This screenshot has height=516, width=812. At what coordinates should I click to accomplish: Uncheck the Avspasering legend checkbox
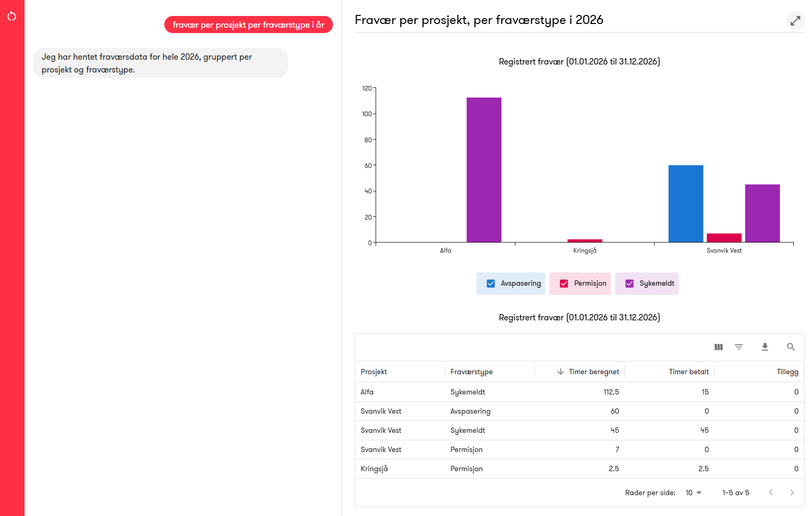pos(491,284)
